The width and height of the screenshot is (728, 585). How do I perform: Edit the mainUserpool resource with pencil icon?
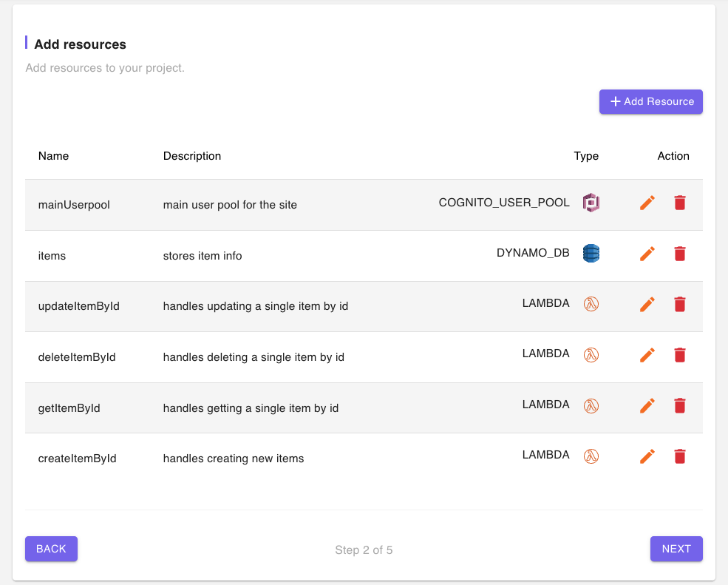(x=647, y=203)
